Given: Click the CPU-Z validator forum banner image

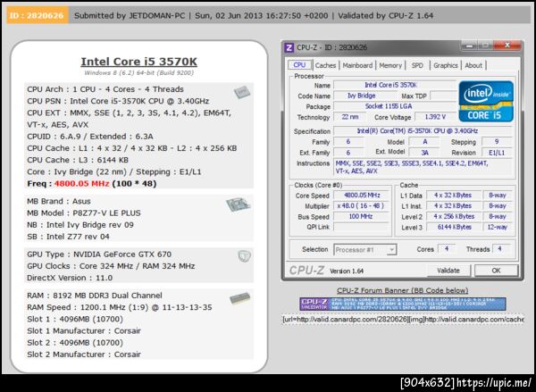Looking at the screenshot, I should click(403, 304).
